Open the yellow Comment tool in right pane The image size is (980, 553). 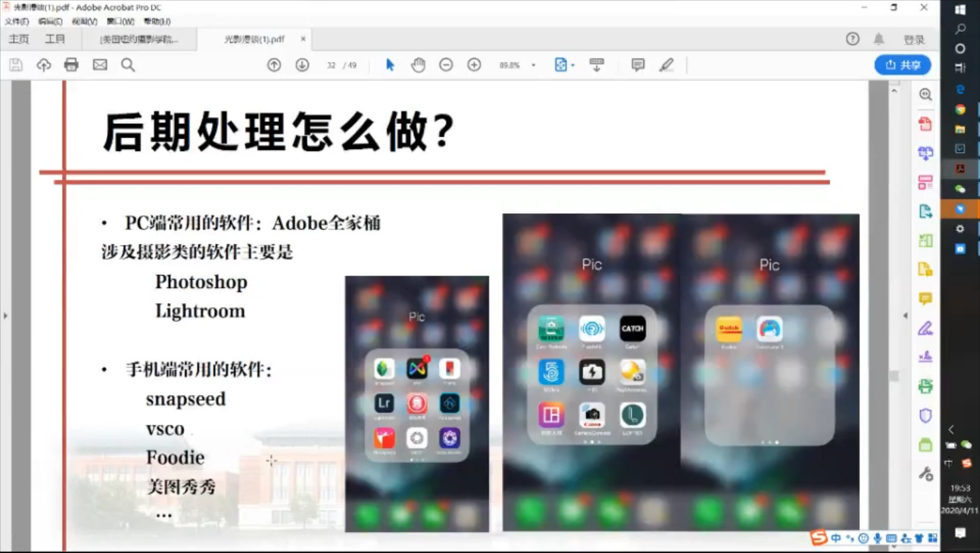click(x=925, y=298)
